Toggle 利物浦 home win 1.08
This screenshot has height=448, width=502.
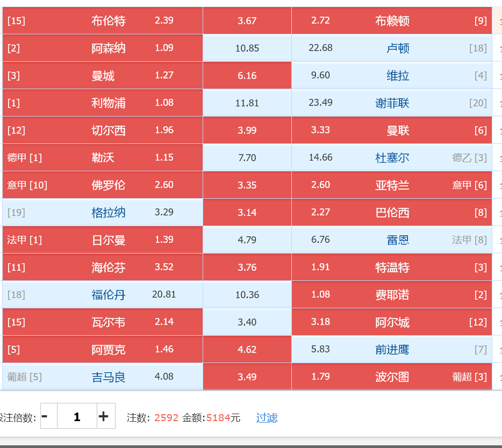pyautogui.click(x=103, y=103)
